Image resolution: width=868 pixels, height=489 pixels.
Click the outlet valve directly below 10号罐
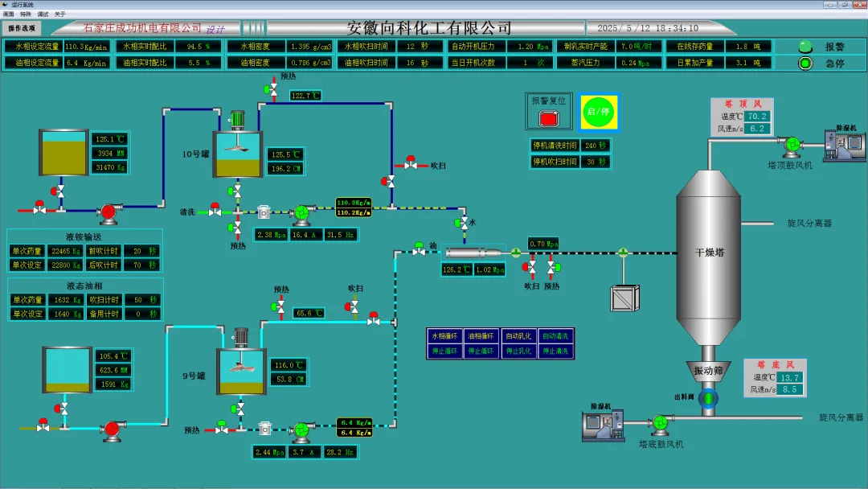tap(235, 191)
